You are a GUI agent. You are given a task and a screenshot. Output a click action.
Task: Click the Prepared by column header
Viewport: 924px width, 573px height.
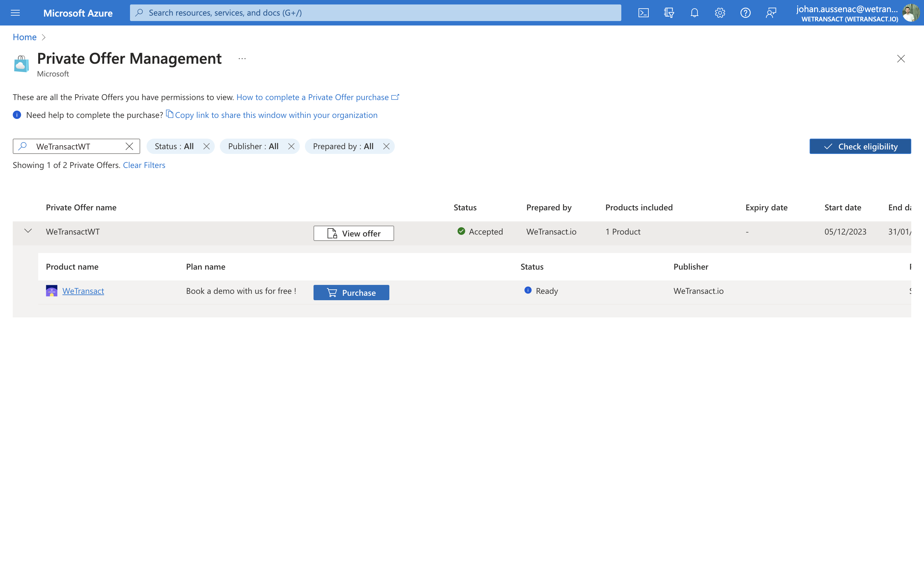coord(549,207)
